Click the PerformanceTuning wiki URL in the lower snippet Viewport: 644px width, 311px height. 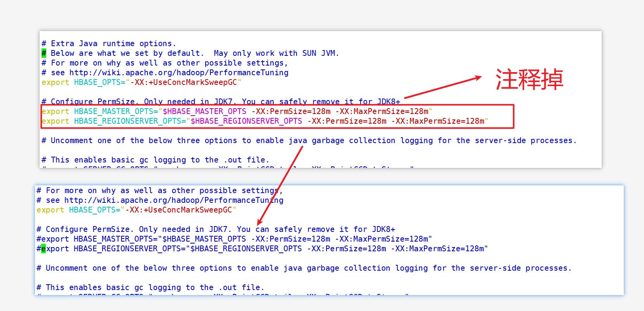pyautogui.click(x=174, y=200)
